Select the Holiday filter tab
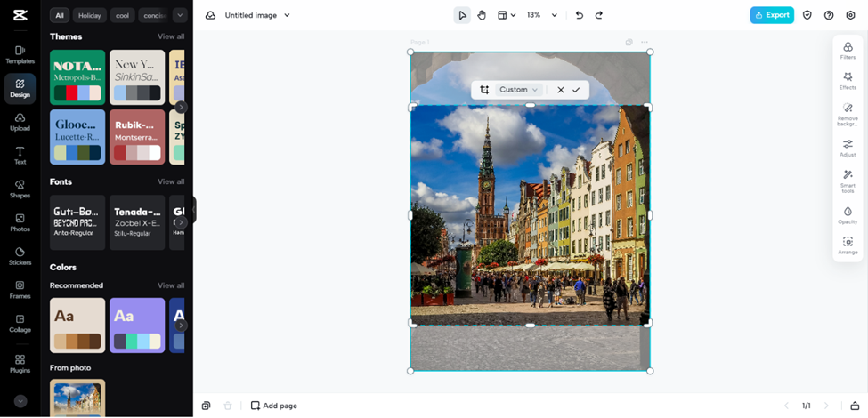Image resolution: width=868 pixels, height=418 pixels. [90, 15]
